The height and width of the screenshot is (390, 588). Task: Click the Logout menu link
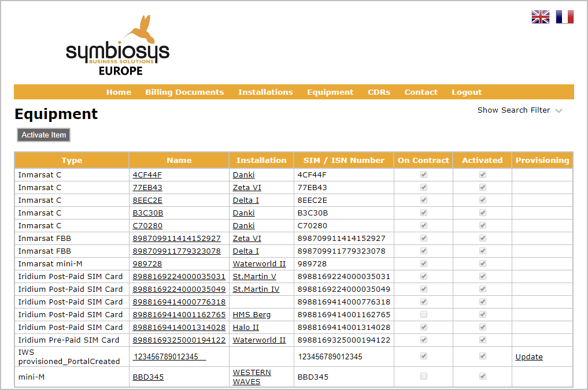click(x=466, y=92)
